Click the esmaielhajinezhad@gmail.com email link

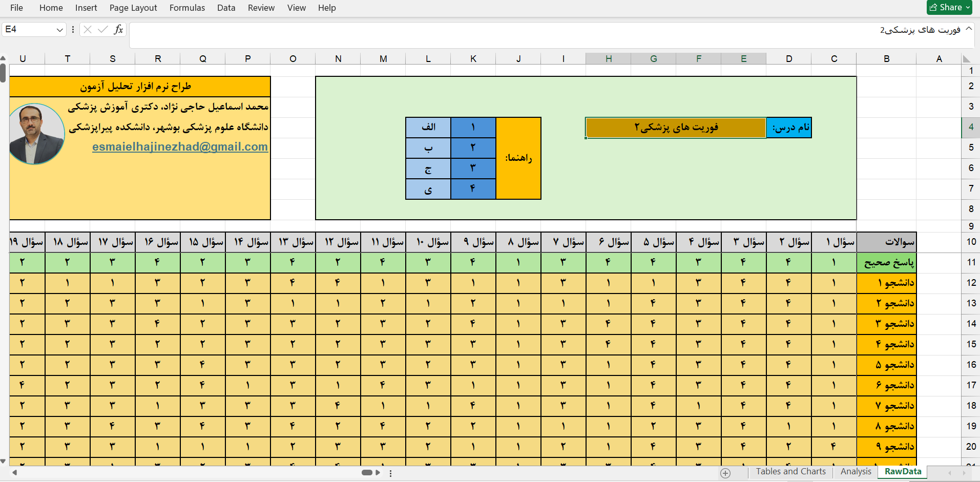(180, 147)
